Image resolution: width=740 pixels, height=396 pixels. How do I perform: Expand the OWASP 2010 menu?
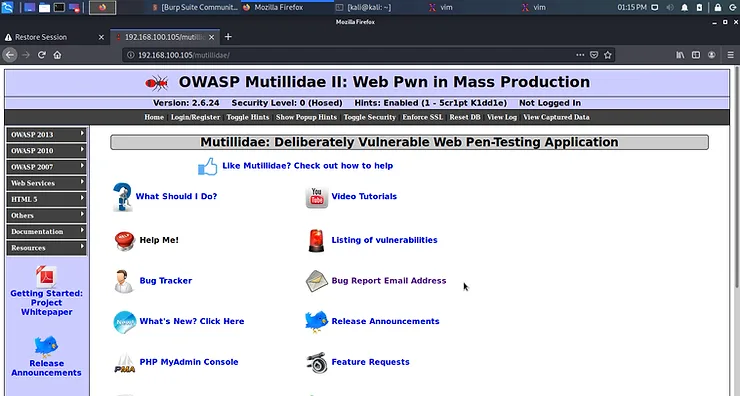[46, 151]
